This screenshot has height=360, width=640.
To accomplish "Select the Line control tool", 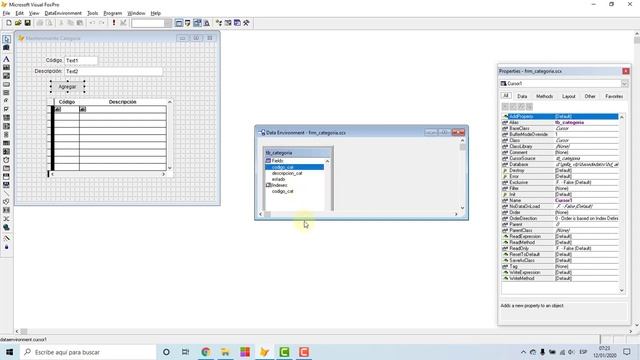I will click(7, 193).
